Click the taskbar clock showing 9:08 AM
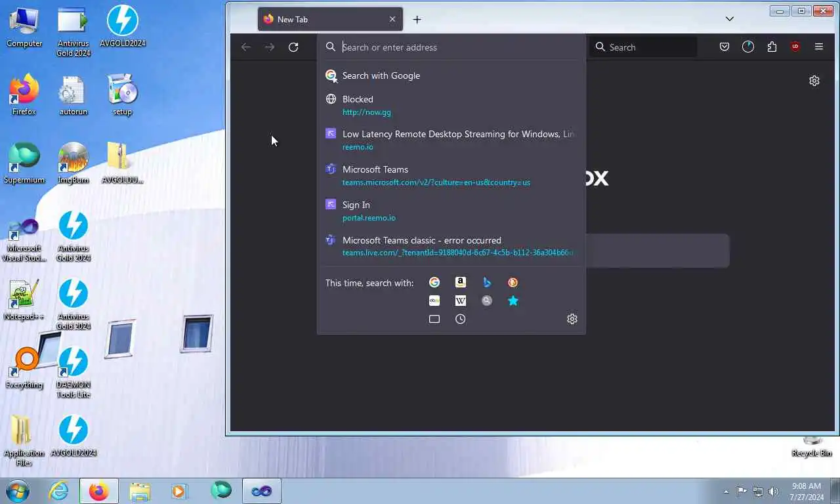840x504 pixels. 807,492
